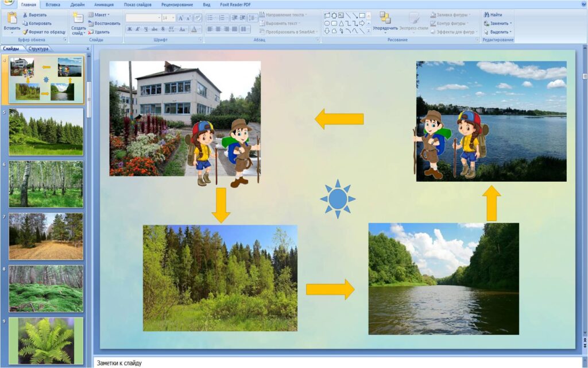Open the Выделить dropdown menu
This screenshot has width=588, height=368.
[500, 32]
